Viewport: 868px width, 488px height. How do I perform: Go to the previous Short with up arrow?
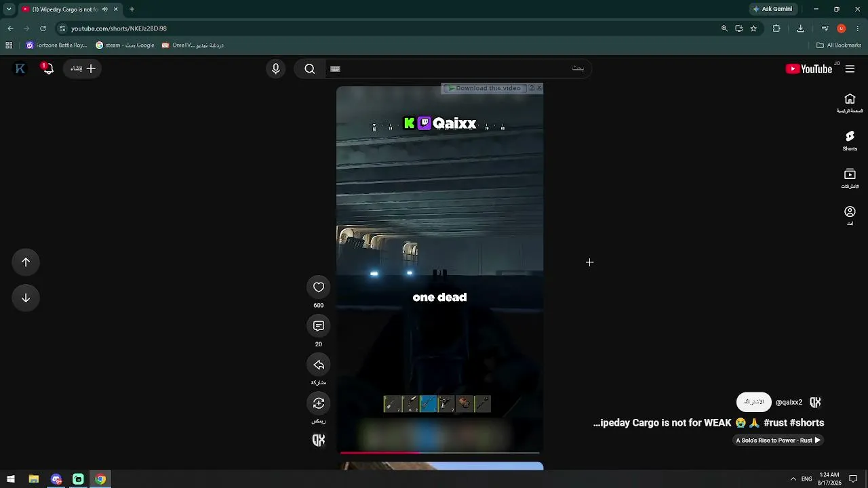point(26,262)
